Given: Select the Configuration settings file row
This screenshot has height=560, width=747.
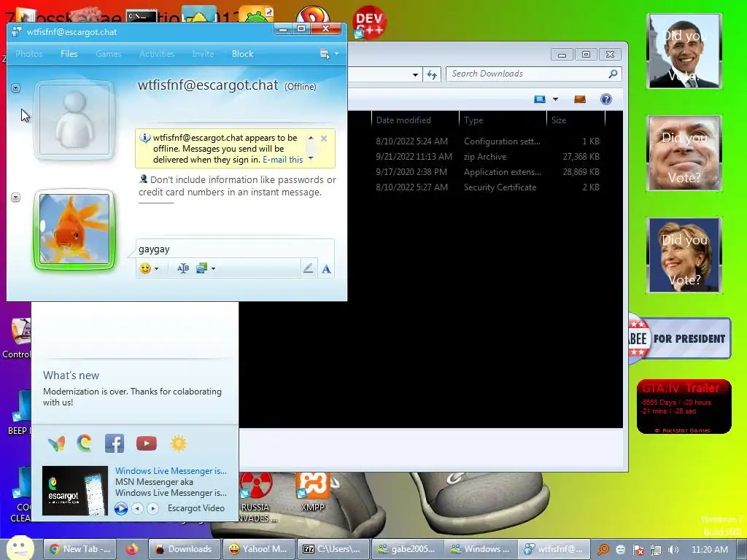Looking at the screenshot, I should [x=485, y=141].
